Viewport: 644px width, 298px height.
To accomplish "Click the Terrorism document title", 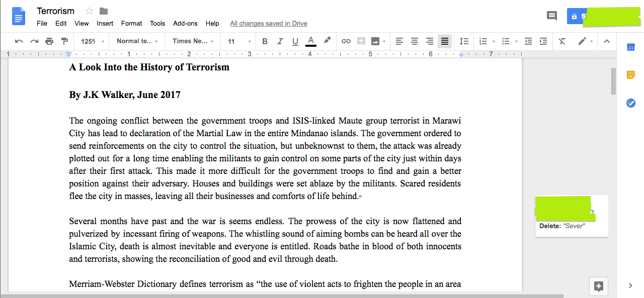I will tap(55, 11).
